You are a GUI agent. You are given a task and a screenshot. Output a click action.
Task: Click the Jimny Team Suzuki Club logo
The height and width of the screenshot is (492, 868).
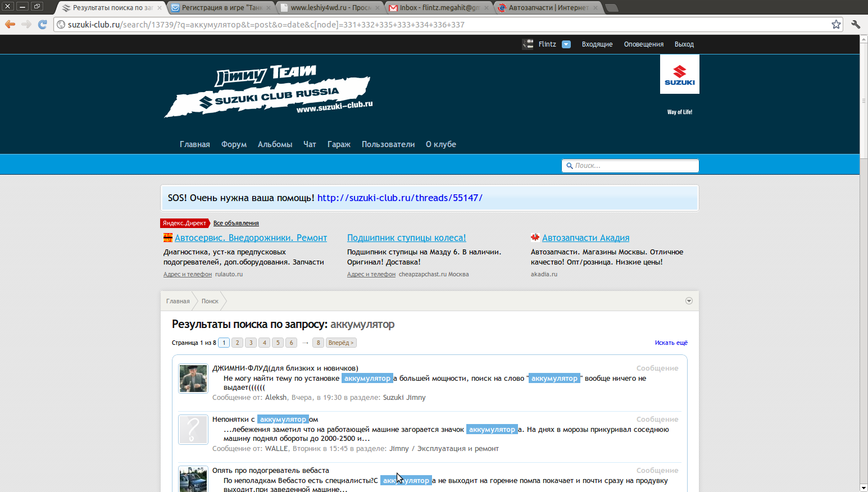coord(268,92)
